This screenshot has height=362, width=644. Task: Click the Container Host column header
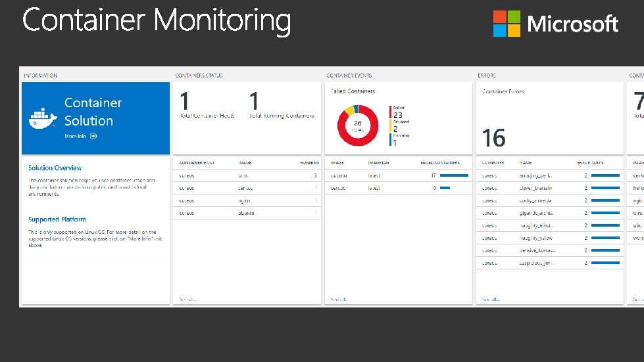pos(197,163)
